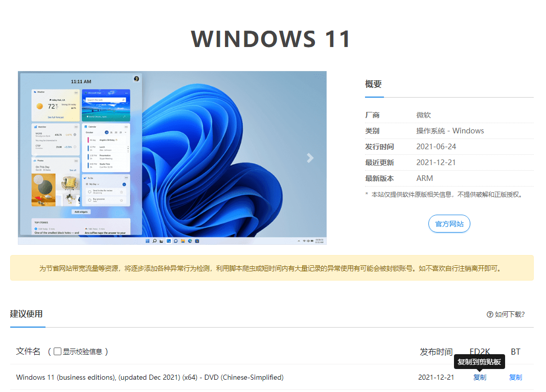Click 复制 under the BT column

tap(515, 377)
